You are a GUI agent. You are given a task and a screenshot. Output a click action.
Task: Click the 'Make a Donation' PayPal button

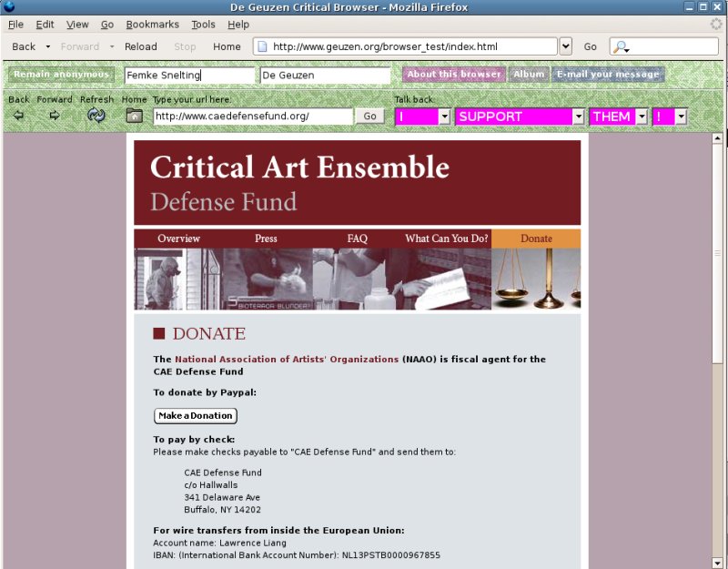(196, 416)
